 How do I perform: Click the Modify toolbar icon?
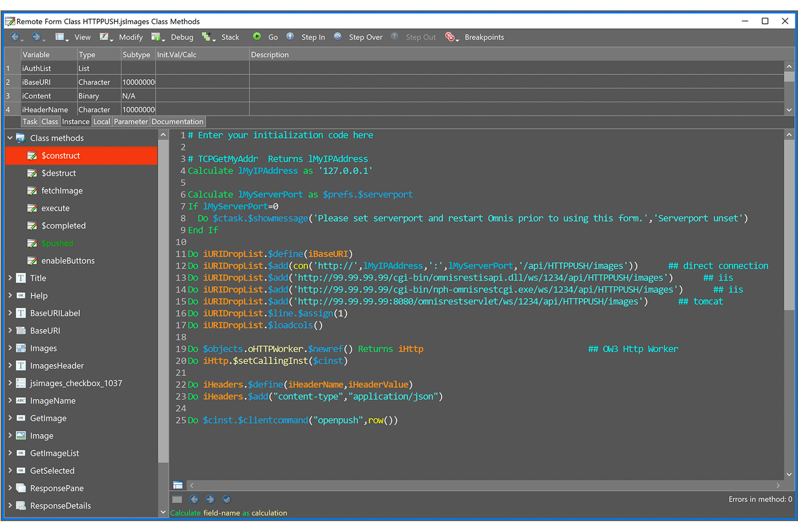coord(104,37)
